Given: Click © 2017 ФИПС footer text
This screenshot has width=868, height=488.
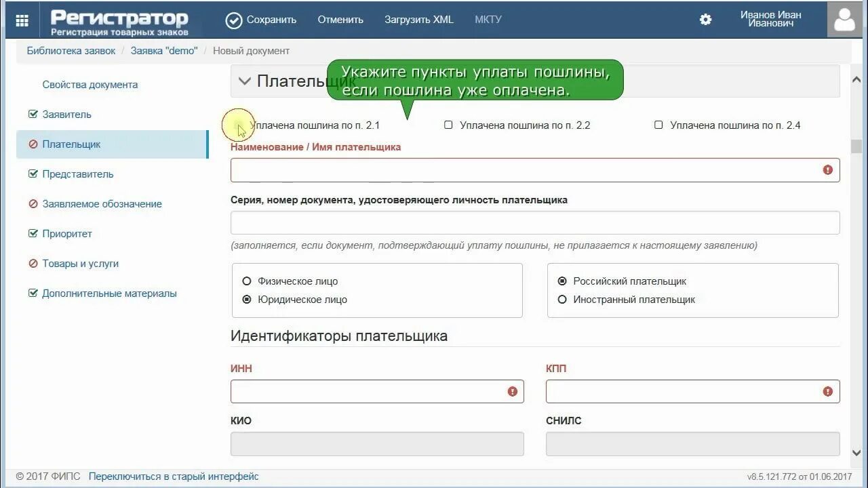Looking at the screenshot, I should 47,476.
